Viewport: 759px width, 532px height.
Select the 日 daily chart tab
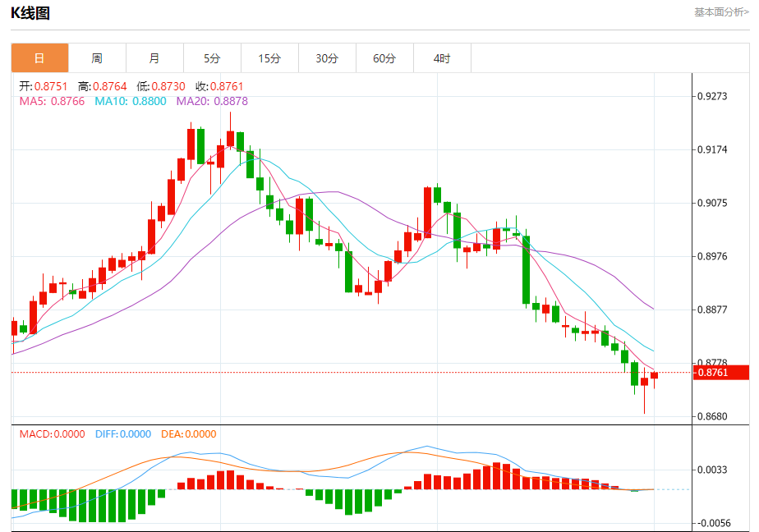pos(39,58)
